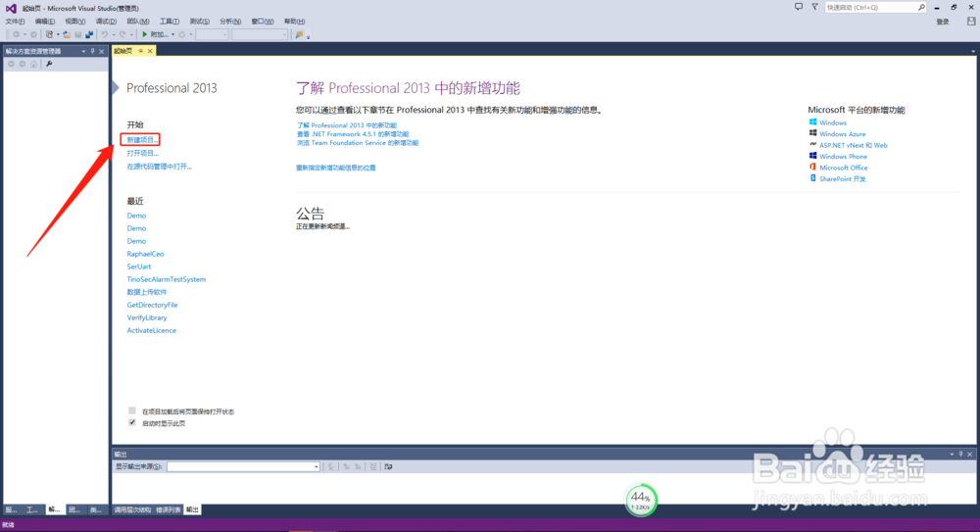
Task: Pin the 输出 panel
Action: tap(961, 455)
